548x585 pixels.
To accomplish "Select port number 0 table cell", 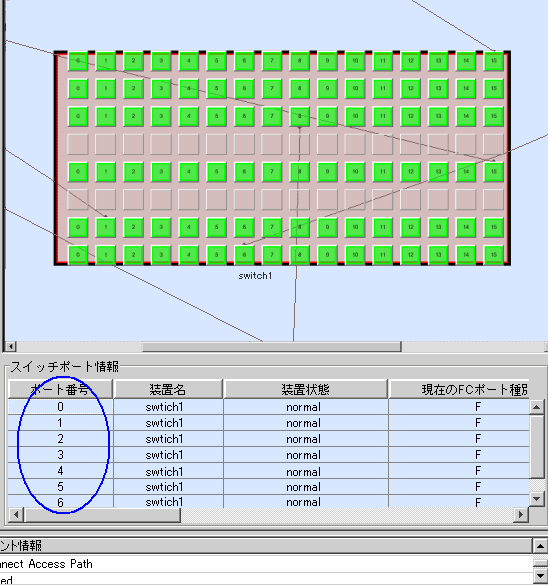I will [60, 407].
